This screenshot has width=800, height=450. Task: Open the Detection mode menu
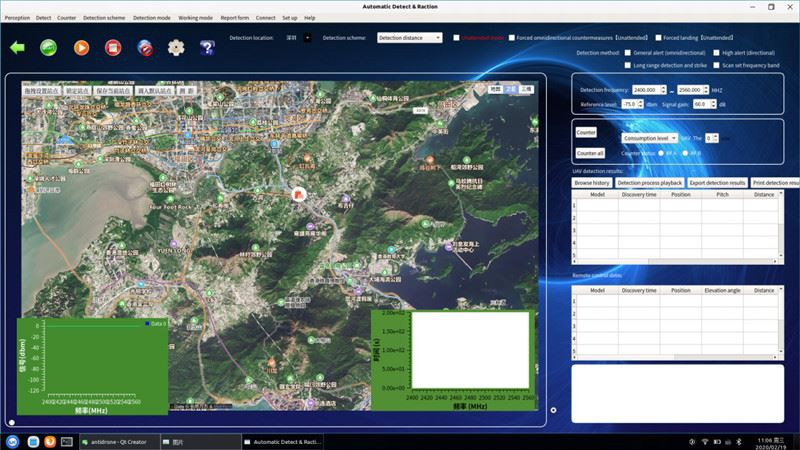tap(151, 17)
